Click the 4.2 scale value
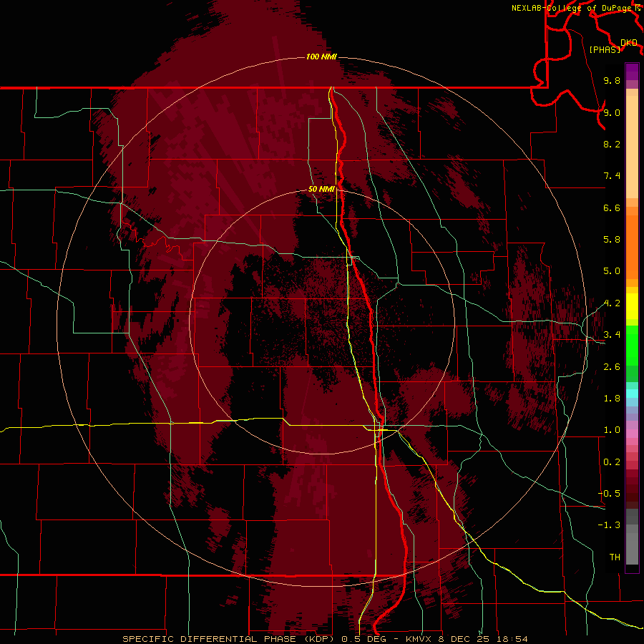 [x=612, y=303]
